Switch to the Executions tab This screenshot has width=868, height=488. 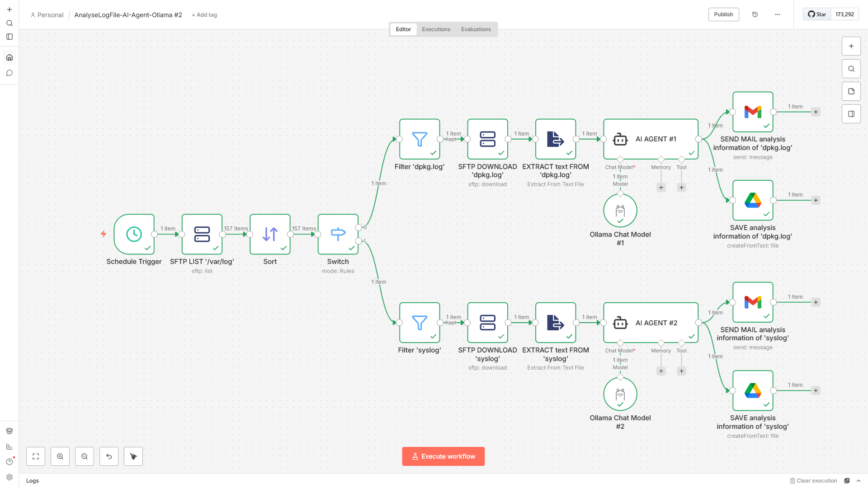(435, 29)
